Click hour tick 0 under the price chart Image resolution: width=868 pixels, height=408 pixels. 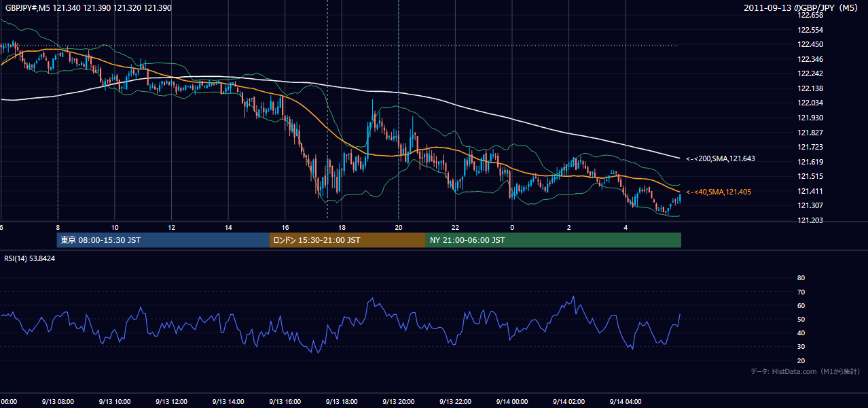(x=512, y=227)
